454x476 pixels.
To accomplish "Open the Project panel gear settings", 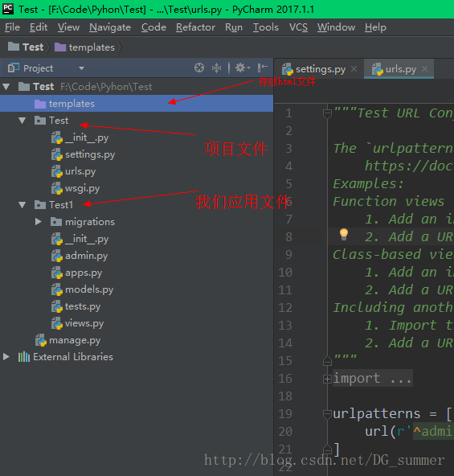I will tap(243, 68).
